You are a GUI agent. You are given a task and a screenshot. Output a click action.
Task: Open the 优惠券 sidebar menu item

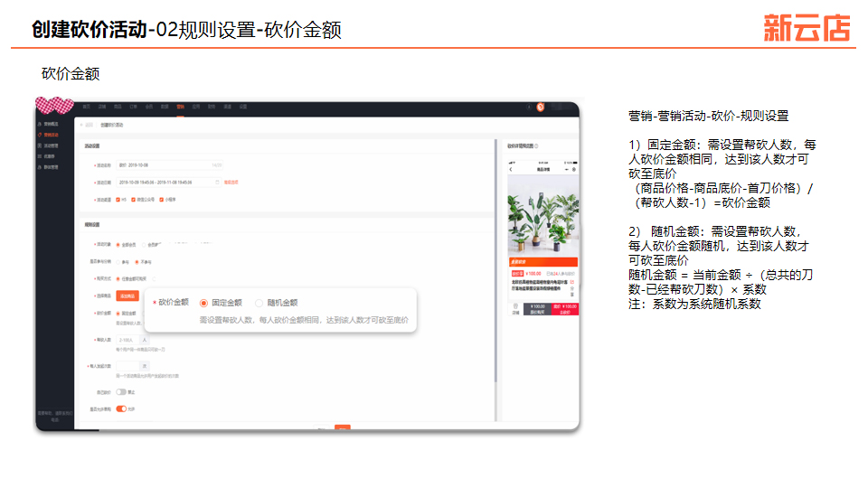pos(46,156)
